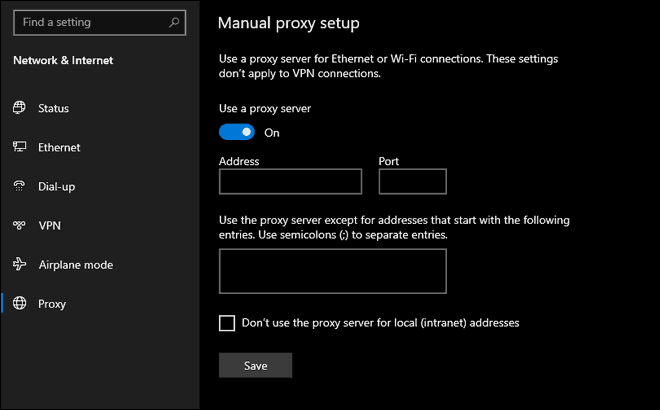Click the Dial-up phone icon
Viewport: 660px width, 410px height.
pos(19,186)
